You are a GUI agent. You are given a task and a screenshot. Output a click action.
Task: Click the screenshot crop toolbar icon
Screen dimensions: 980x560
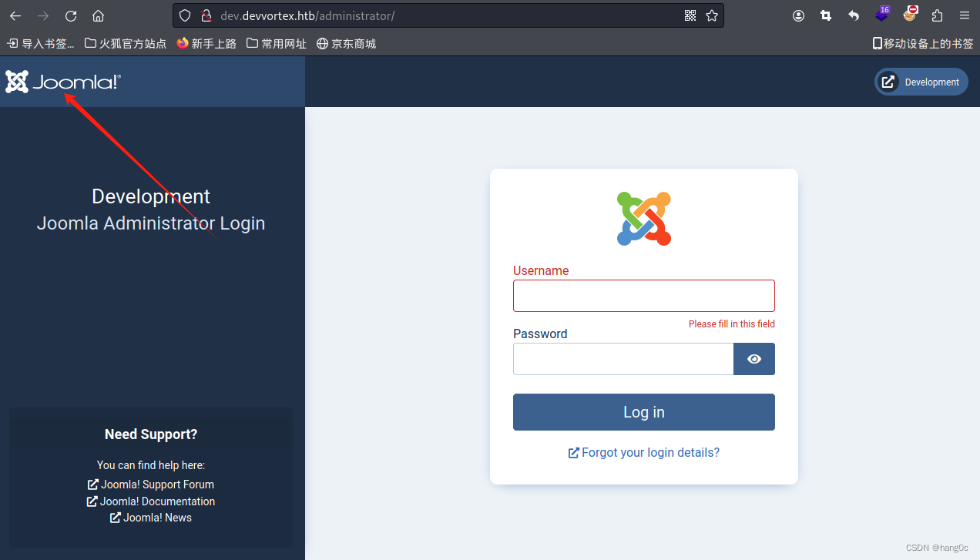click(x=826, y=15)
